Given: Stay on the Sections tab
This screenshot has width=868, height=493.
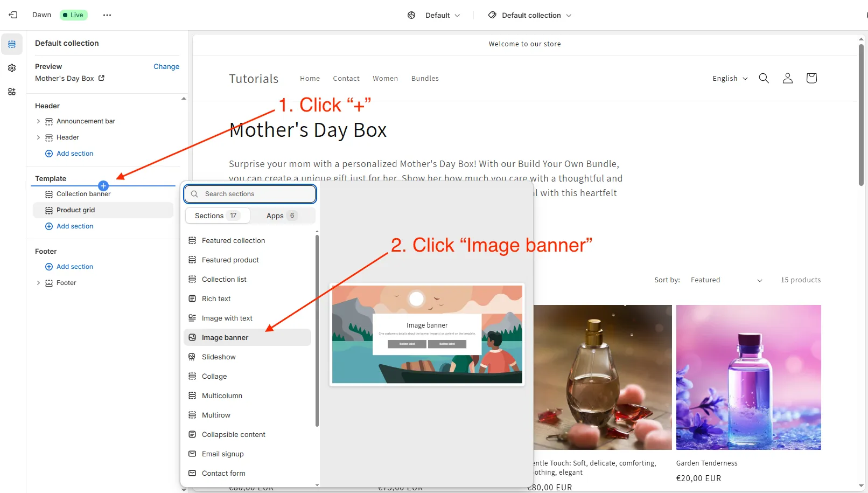Looking at the screenshot, I should point(217,215).
